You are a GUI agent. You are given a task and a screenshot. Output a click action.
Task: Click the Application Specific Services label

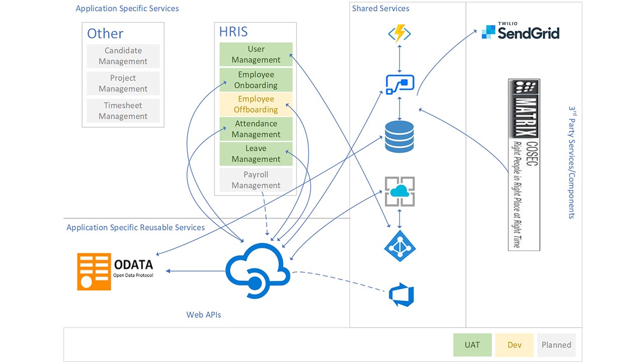click(127, 9)
